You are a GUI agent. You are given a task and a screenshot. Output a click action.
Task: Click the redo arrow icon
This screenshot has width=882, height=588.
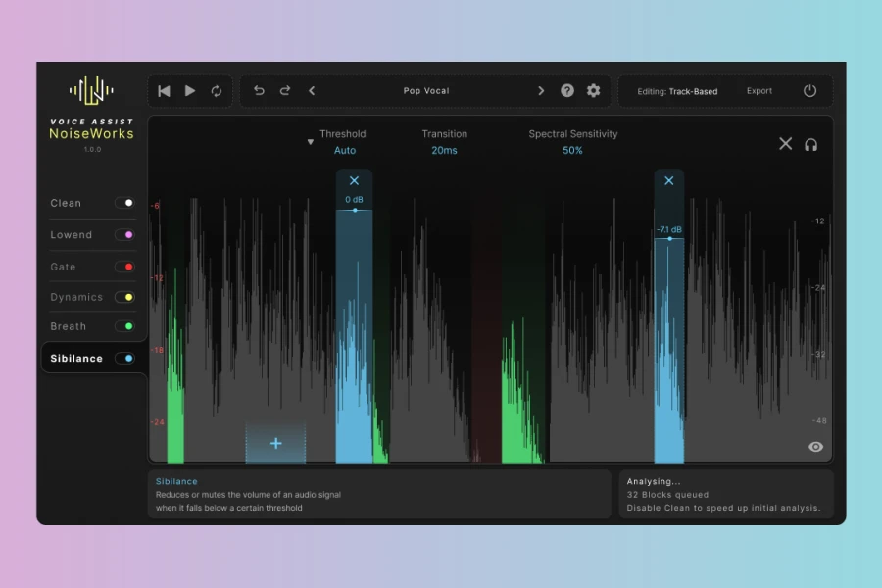tap(285, 91)
